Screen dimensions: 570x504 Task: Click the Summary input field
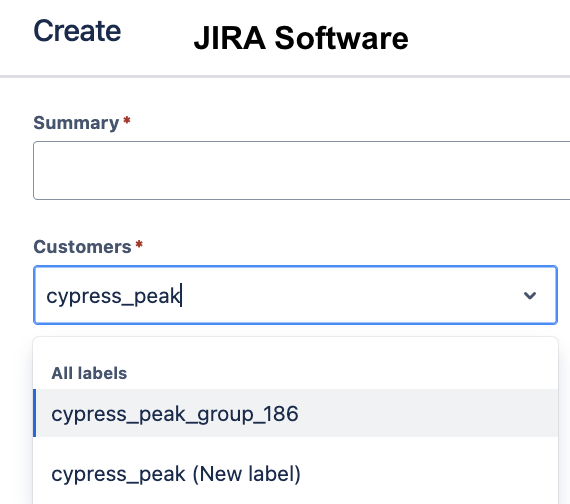click(301, 171)
